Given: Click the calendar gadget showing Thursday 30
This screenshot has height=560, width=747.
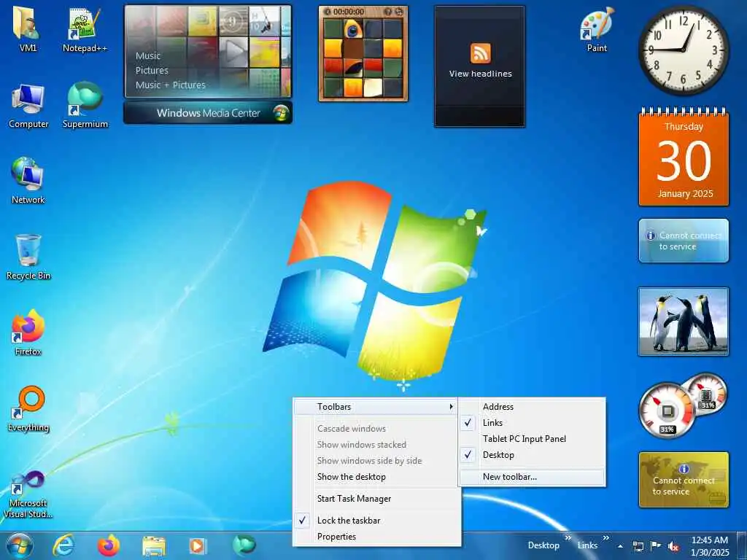Looking at the screenshot, I should coord(683,157).
